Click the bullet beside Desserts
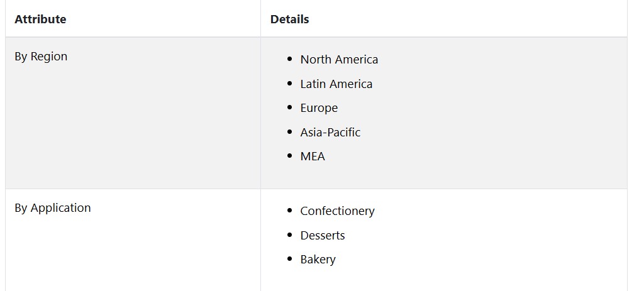644x291 pixels. click(x=290, y=235)
